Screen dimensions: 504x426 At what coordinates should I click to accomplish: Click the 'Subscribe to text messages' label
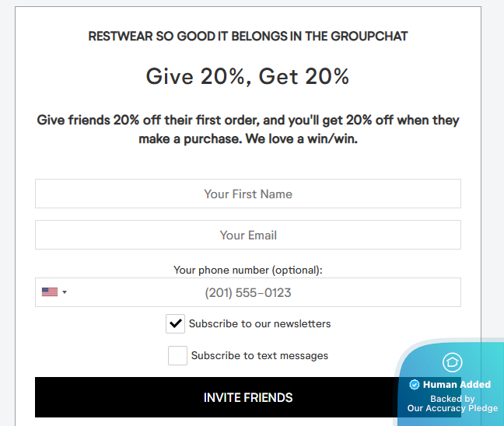260,355
